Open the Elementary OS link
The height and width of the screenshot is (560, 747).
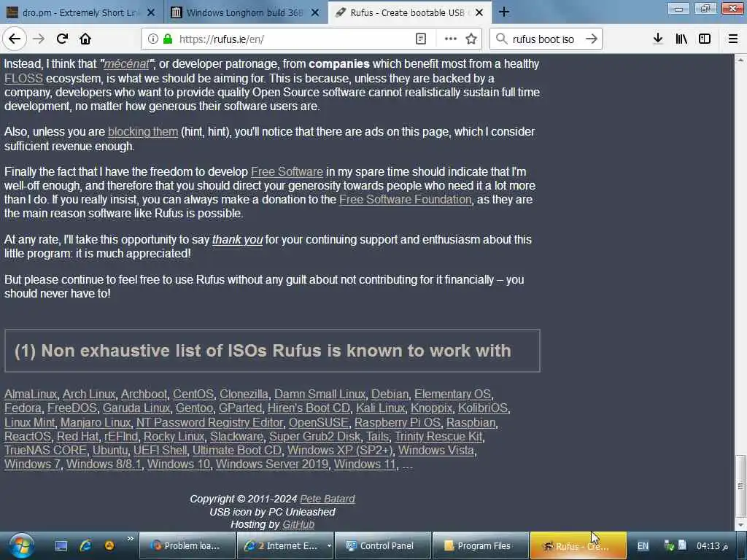[x=452, y=394]
